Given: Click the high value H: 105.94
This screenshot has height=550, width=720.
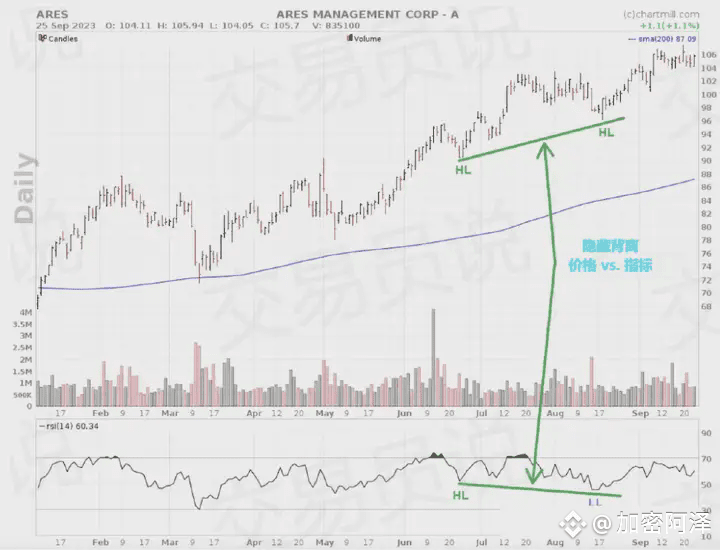Looking at the screenshot, I should 180,26.
